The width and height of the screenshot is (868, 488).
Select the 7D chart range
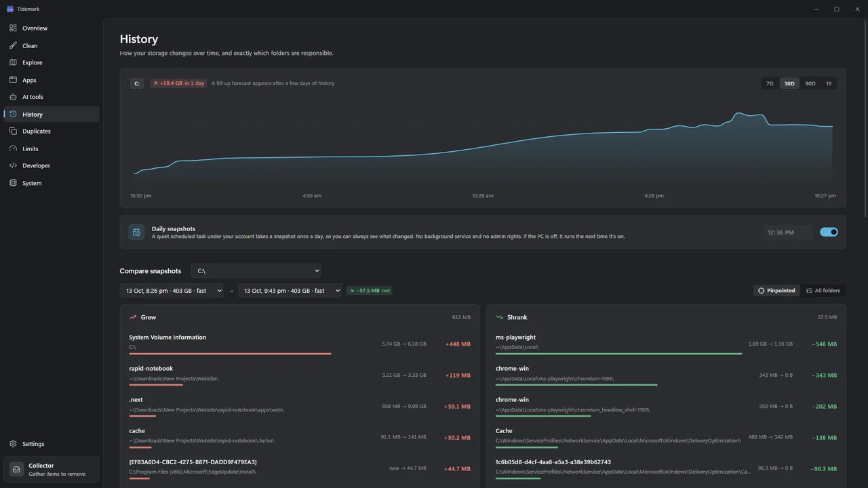pyautogui.click(x=770, y=83)
